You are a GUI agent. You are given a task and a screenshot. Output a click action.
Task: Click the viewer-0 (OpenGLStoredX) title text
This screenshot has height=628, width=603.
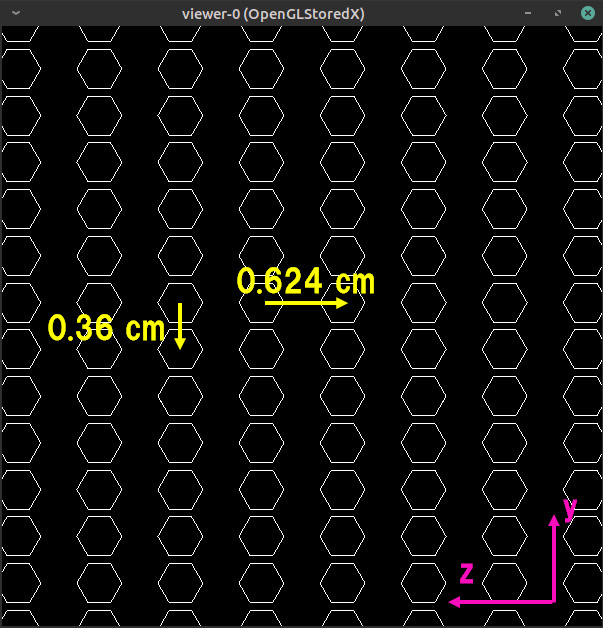pyautogui.click(x=273, y=14)
